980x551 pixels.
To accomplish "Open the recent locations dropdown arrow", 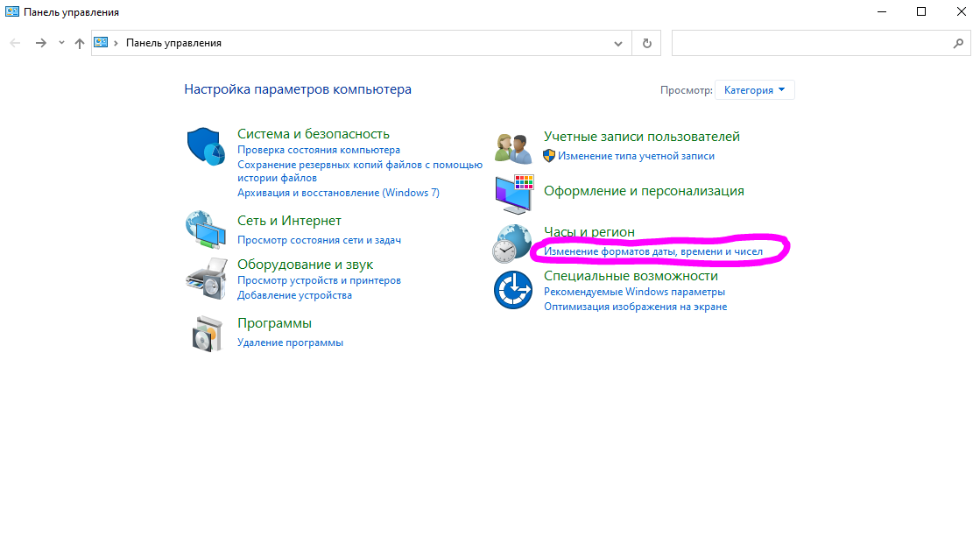I will [61, 43].
